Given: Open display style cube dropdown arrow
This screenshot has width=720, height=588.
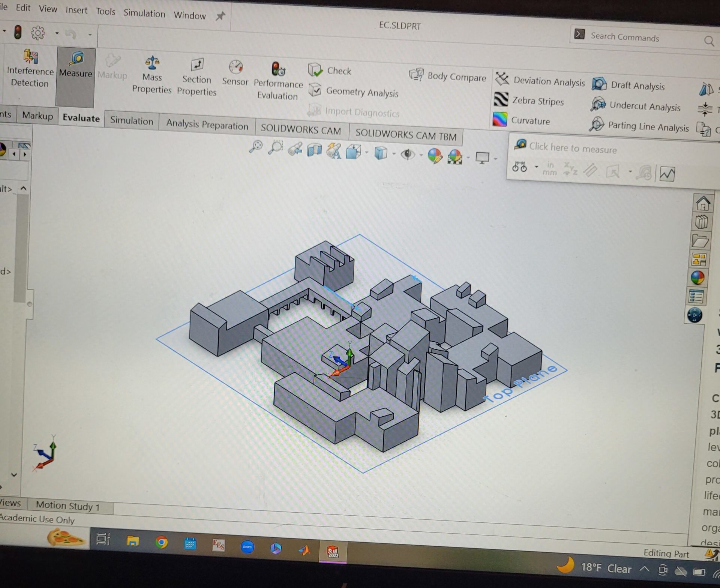Looking at the screenshot, I should (x=393, y=154).
